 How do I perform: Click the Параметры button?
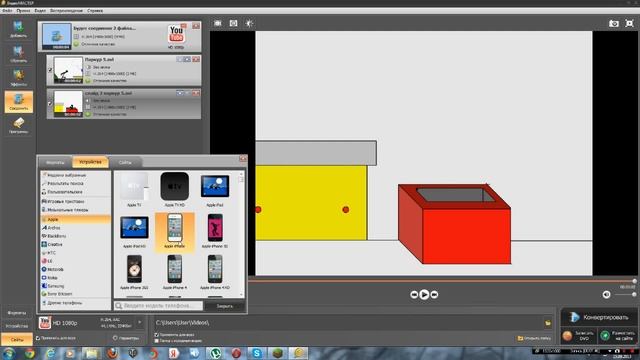[126, 338]
